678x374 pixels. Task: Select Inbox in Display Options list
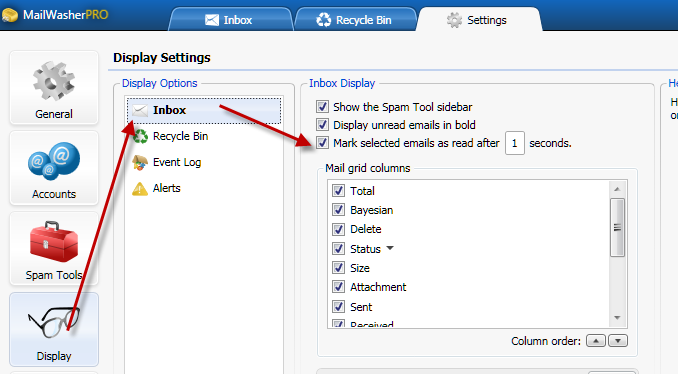(204, 111)
